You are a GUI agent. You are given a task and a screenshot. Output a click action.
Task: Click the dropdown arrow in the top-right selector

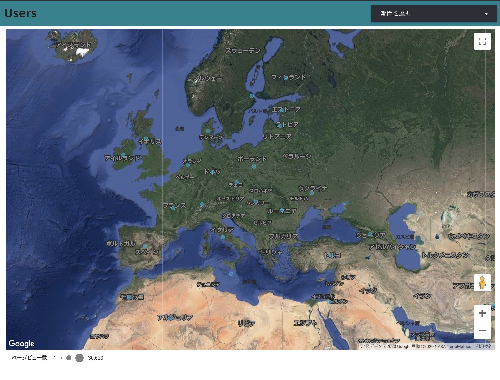(x=486, y=14)
